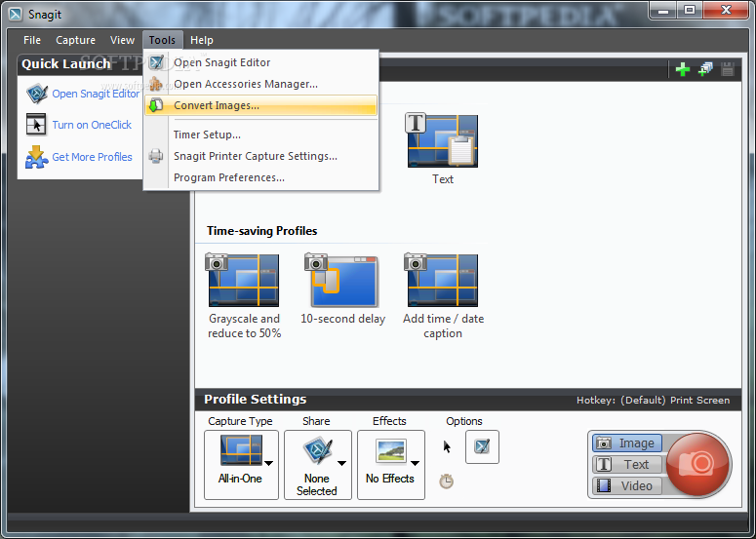Toggle the timer capture clock option
Screen dimensions: 756x539
447,481
